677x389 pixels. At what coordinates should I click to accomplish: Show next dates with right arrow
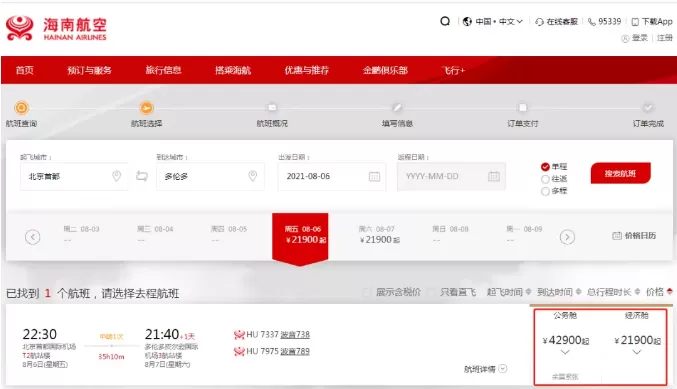pyautogui.click(x=567, y=237)
